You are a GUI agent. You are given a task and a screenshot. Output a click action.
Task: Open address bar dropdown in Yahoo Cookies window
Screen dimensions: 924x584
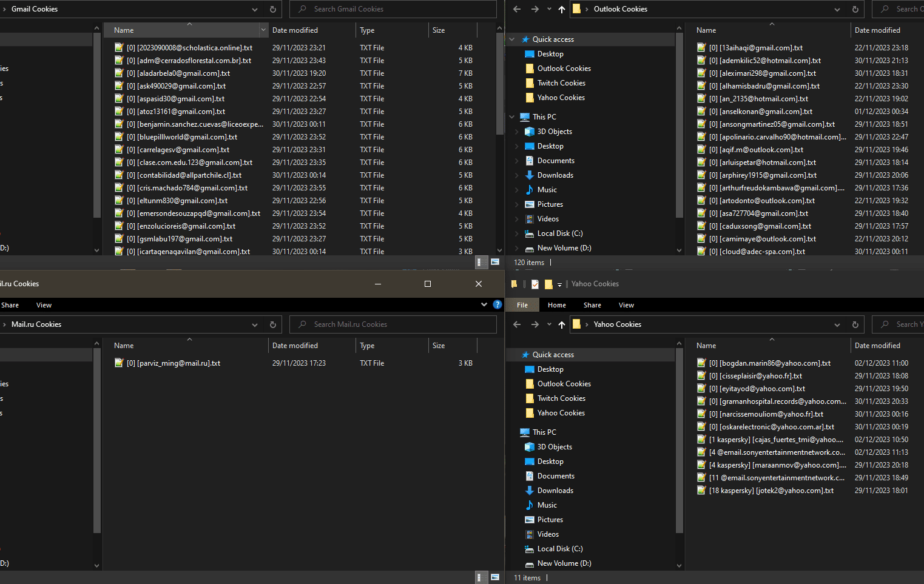(837, 324)
